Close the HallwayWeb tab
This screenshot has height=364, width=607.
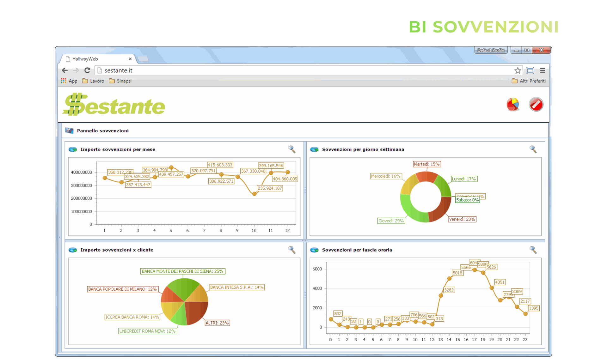(130, 59)
